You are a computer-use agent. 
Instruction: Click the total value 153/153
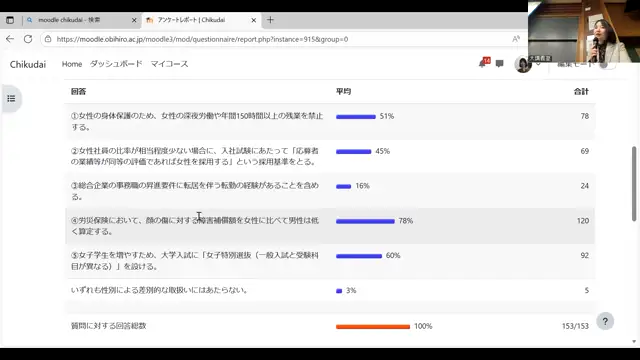(575, 326)
